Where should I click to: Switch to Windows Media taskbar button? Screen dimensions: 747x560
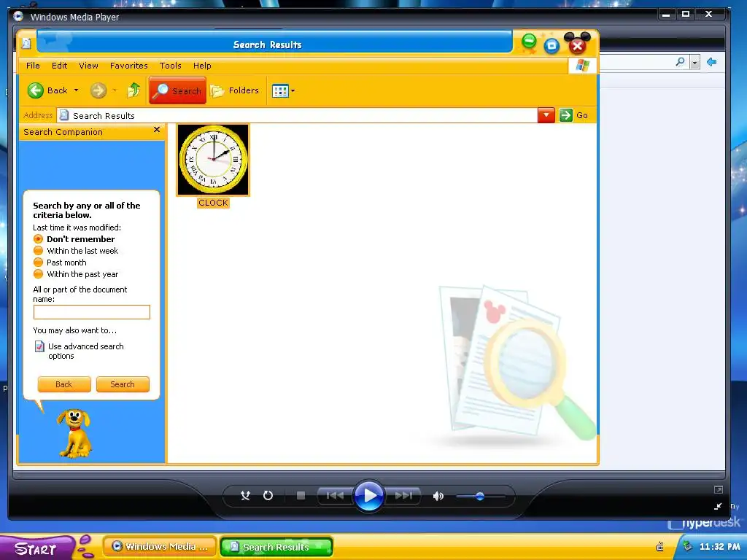[160, 547]
